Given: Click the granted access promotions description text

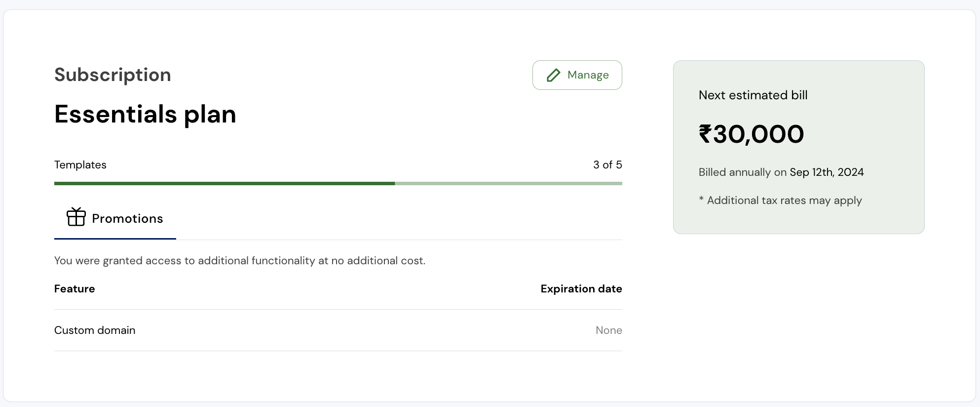Looking at the screenshot, I should [240, 261].
